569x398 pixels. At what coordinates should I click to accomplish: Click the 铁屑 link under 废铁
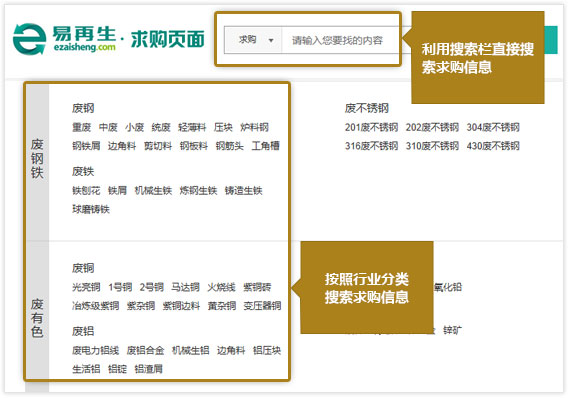coord(118,190)
